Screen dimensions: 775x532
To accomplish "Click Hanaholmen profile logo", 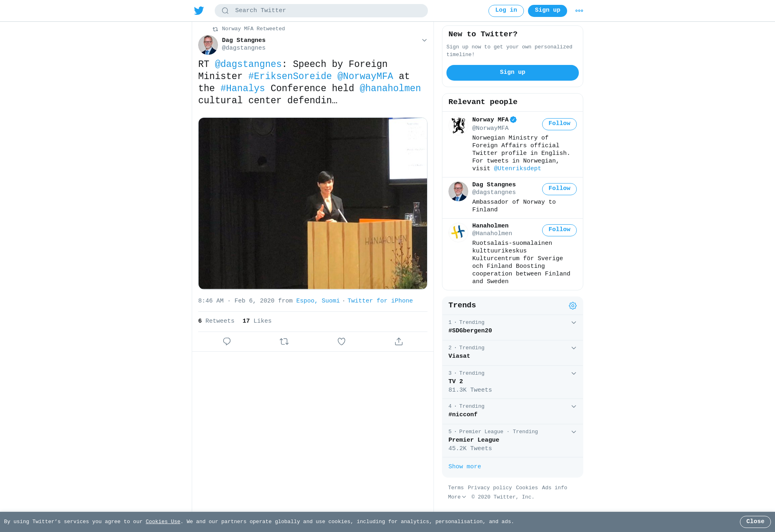I will 458,232.
